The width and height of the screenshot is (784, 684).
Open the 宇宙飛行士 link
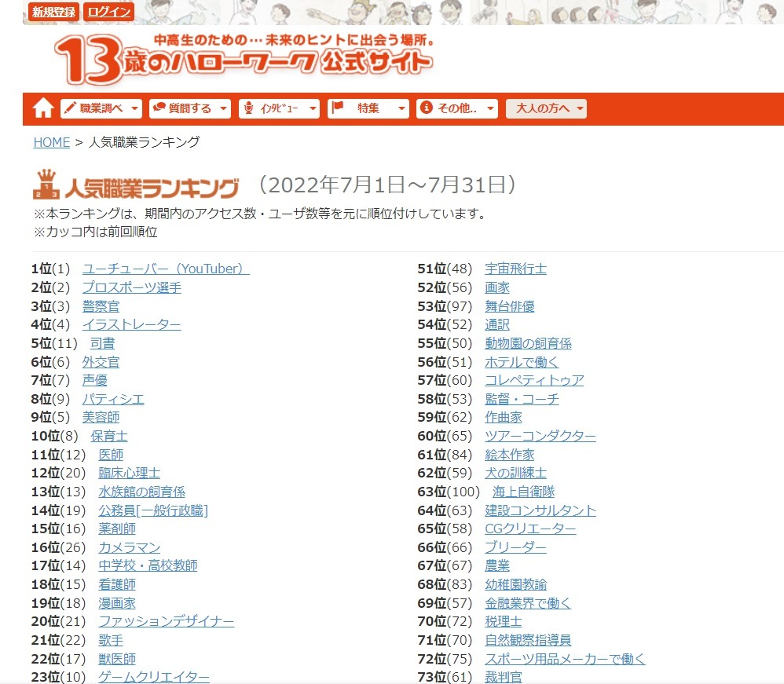[x=516, y=269]
